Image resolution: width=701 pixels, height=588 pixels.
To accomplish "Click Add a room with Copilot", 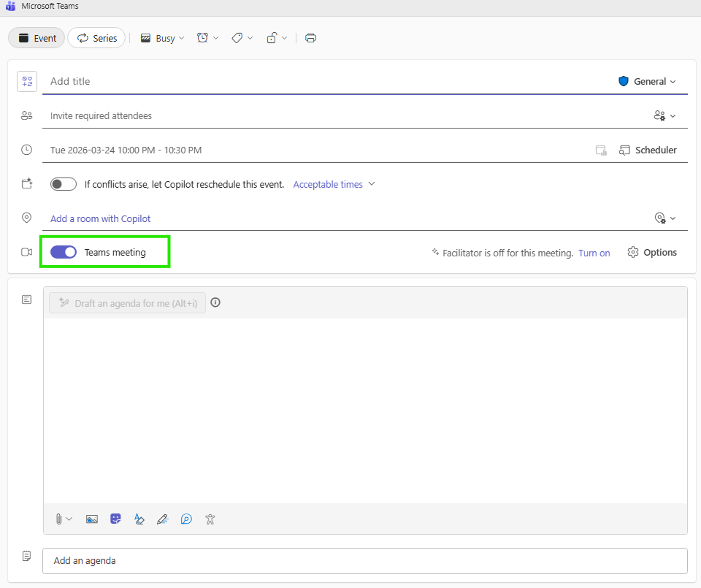I will pos(101,218).
